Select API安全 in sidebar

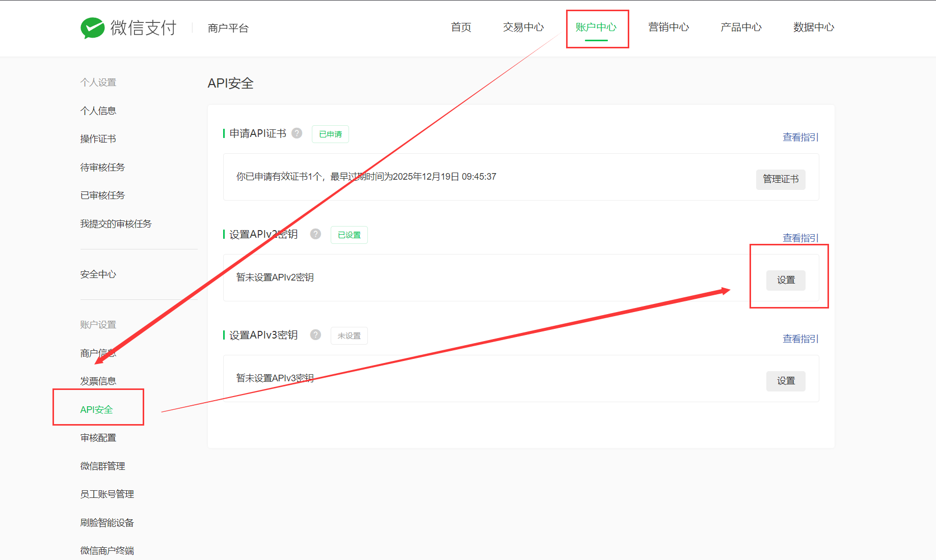[x=96, y=410]
